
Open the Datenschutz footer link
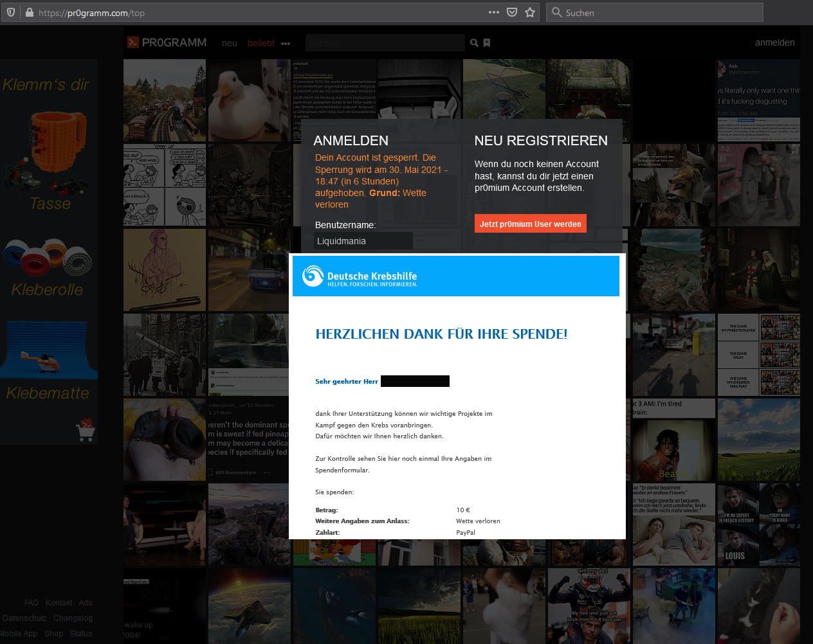(24, 618)
